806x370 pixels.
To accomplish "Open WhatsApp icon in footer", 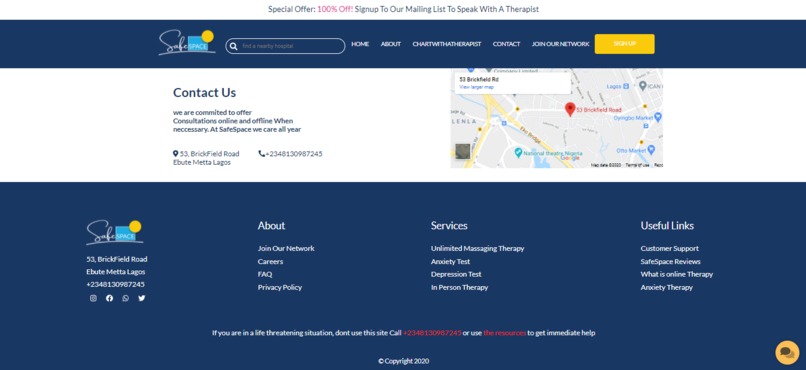I will (125, 298).
